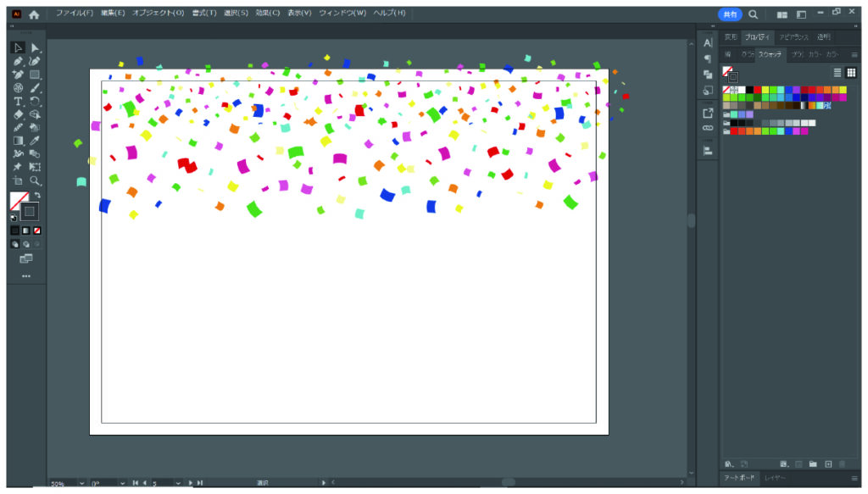Switch to Appearance (アピアランス) tab
This screenshot has height=494, width=868.
[x=793, y=37]
